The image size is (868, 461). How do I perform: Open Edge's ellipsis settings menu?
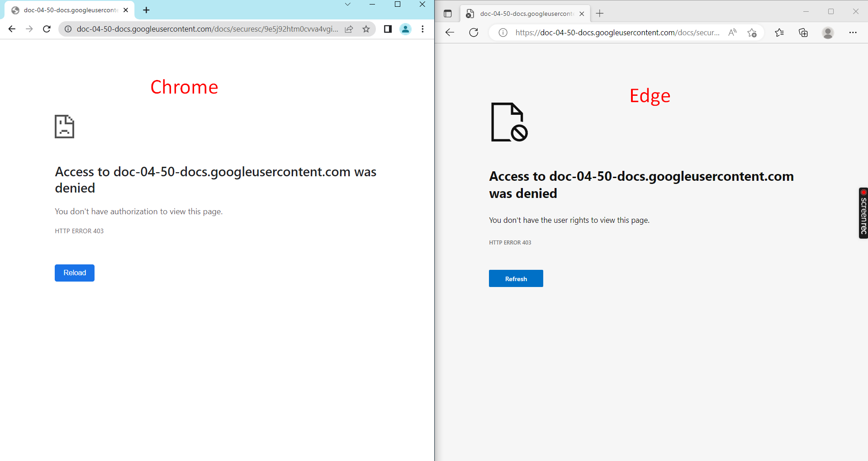coord(853,32)
